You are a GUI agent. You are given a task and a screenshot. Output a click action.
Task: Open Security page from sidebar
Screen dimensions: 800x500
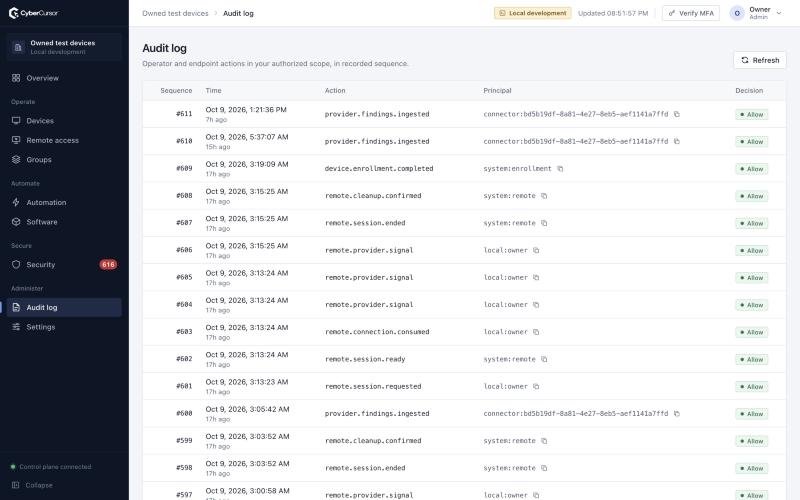point(64,265)
